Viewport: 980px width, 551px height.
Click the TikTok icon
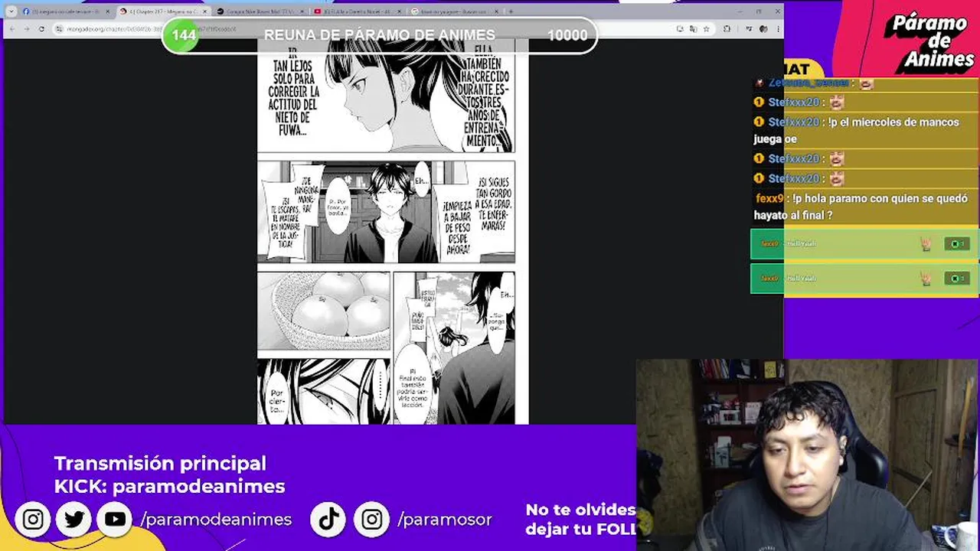329,520
